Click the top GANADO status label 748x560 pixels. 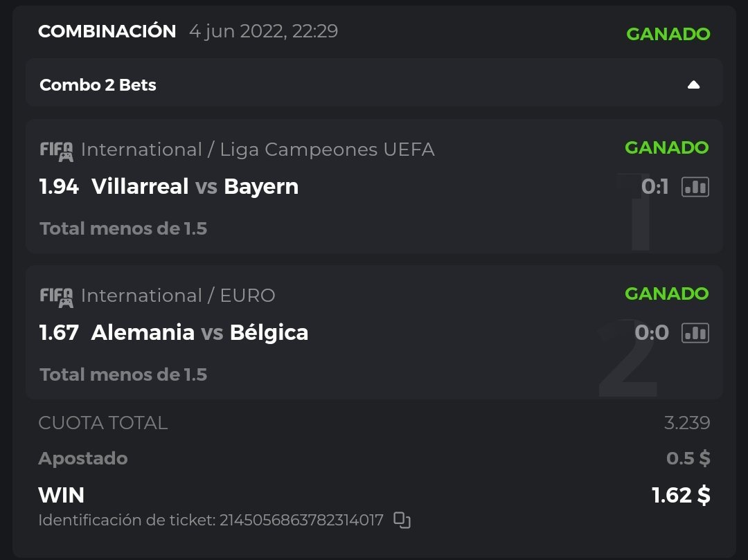click(x=668, y=33)
